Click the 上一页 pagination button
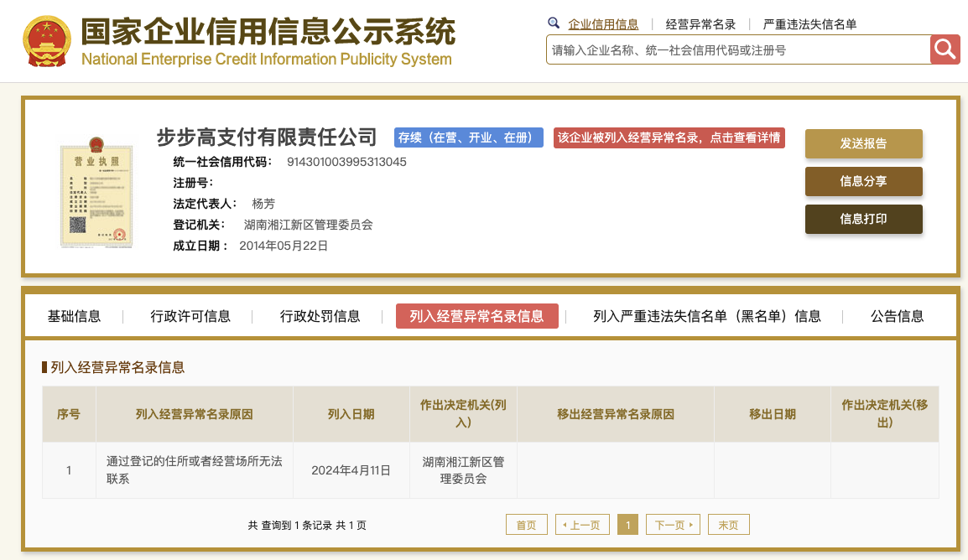Viewport: 968px width, 560px height. click(x=582, y=525)
